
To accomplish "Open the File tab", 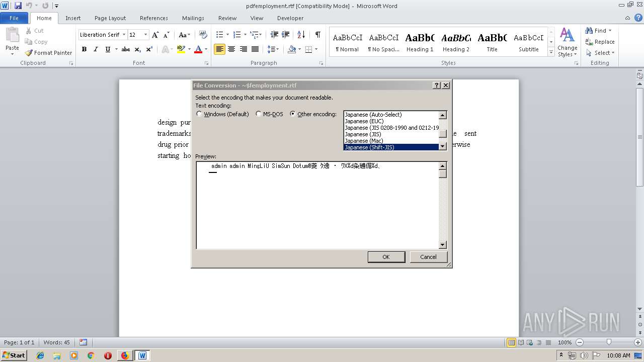I will coord(14,18).
